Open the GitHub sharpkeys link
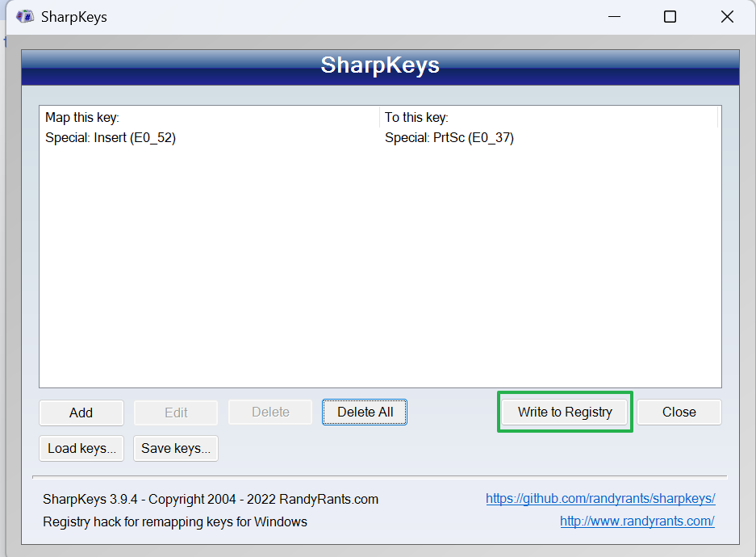This screenshot has height=557, width=756. [600, 499]
